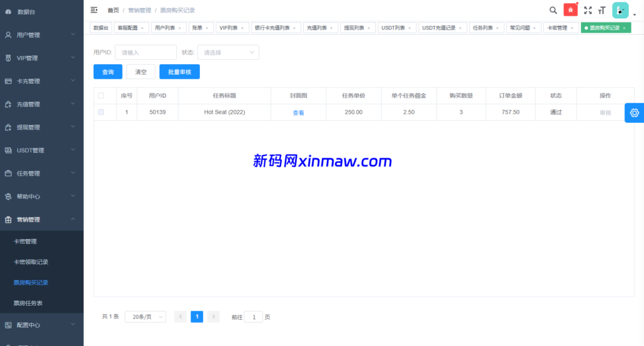Click the 卡充管理 card icon
Screen dimensions: 644x346
tap(8, 81)
